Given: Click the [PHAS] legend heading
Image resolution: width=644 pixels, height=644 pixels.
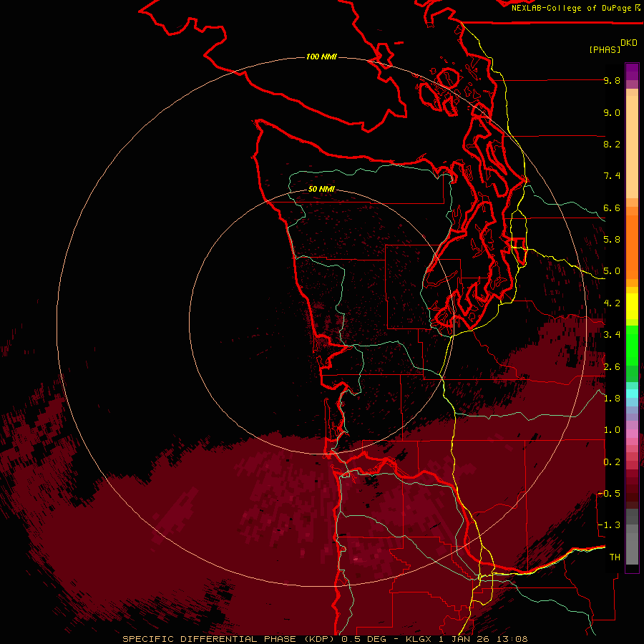Looking at the screenshot, I should pyautogui.click(x=605, y=49).
